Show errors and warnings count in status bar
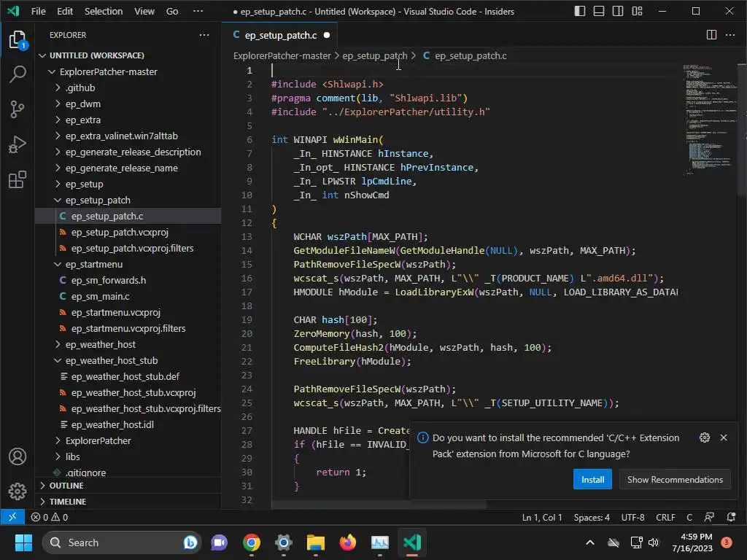The width and height of the screenshot is (747, 560). coord(49,517)
